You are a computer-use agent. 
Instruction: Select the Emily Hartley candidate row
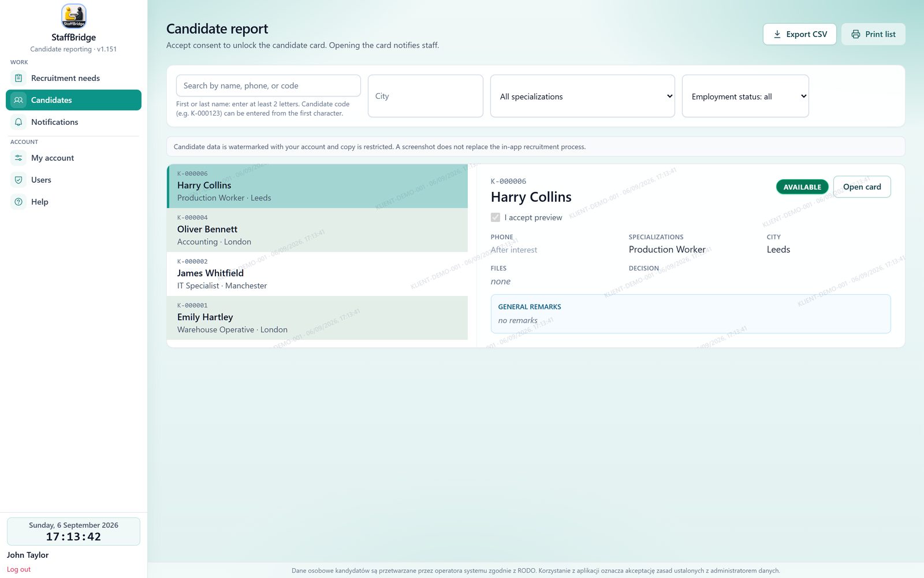317,318
